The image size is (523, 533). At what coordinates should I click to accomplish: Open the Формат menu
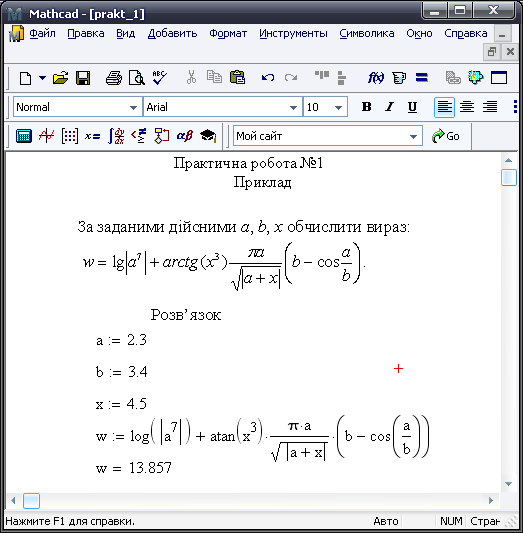(x=228, y=33)
